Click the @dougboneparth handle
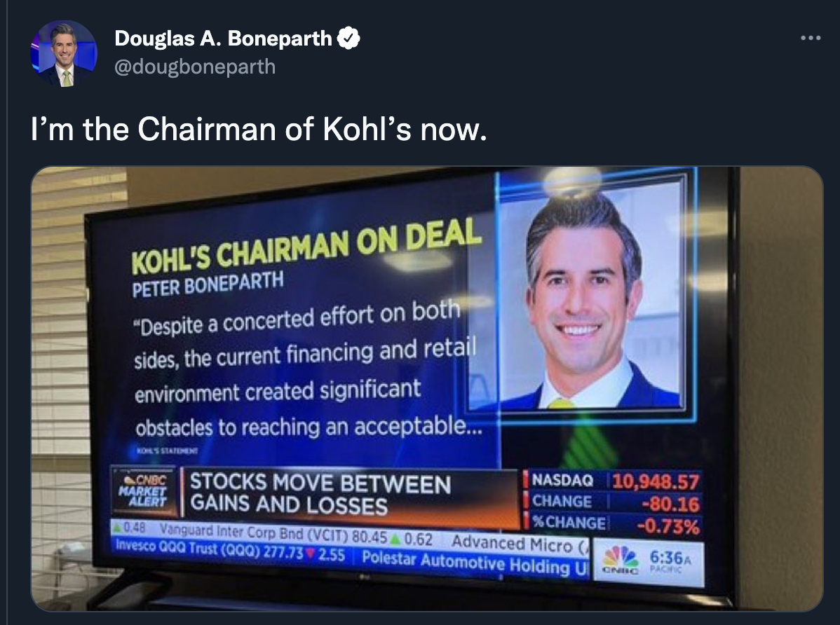The height and width of the screenshot is (625, 840). [195, 67]
